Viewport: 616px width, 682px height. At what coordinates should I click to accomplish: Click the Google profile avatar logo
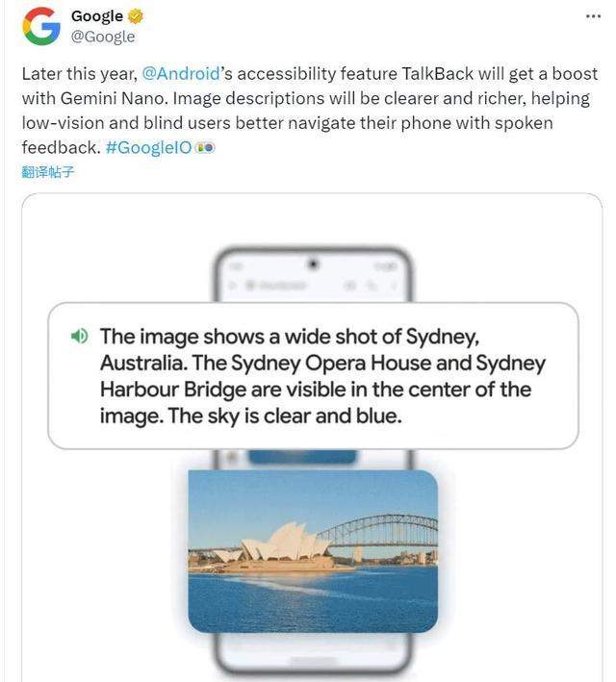(41, 26)
